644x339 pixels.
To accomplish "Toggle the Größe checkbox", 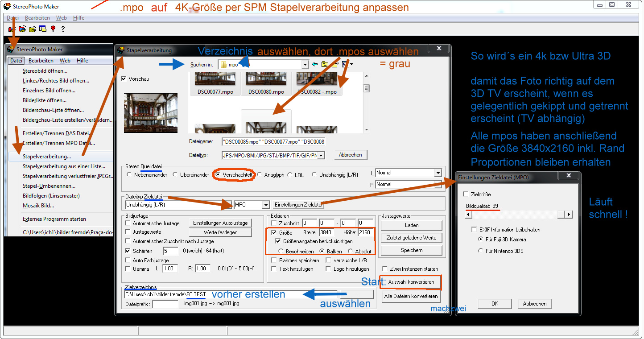I will tap(274, 232).
